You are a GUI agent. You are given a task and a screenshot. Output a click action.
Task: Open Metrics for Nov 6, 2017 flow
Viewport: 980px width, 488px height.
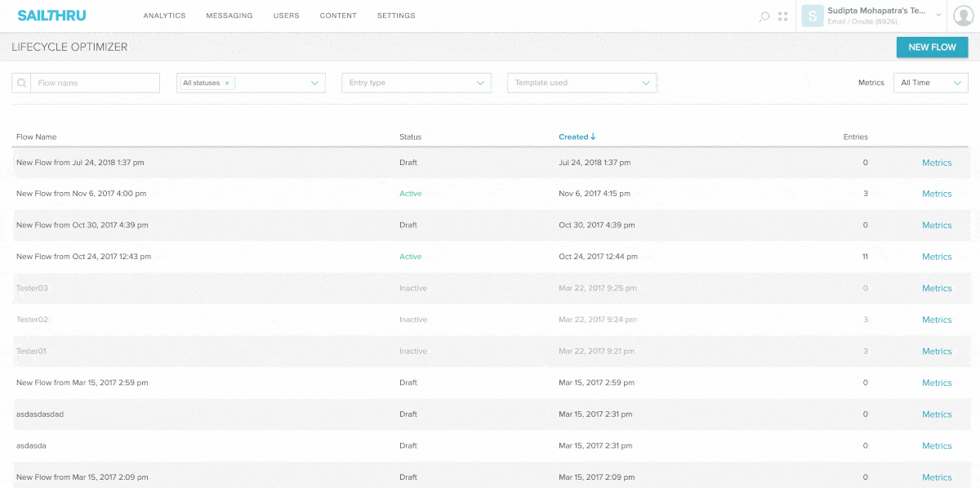pos(937,194)
